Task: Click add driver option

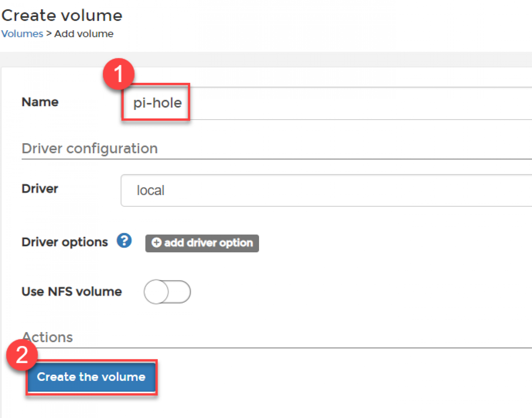Action: pos(202,243)
